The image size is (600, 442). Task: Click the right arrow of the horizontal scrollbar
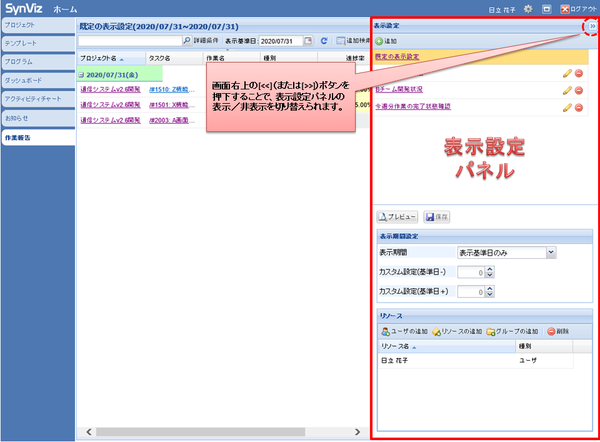coord(357,432)
